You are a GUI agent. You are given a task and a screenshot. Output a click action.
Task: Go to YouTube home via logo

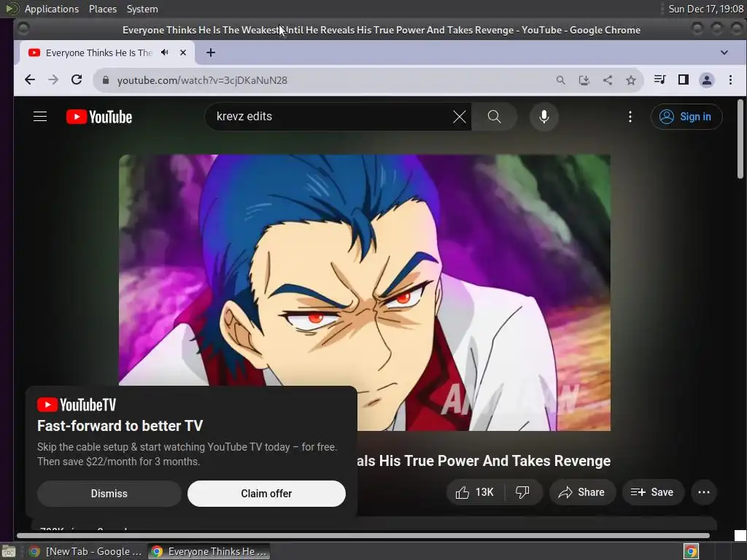(99, 117)
